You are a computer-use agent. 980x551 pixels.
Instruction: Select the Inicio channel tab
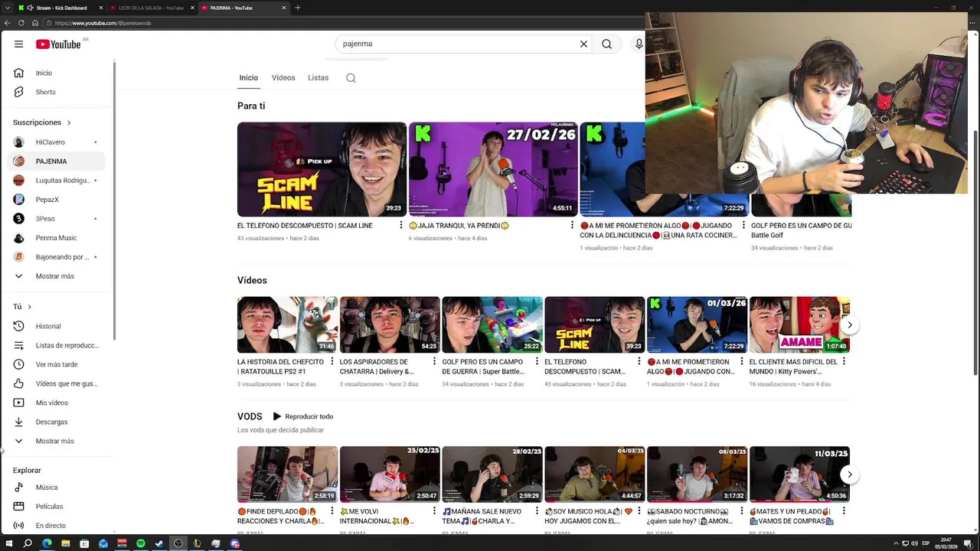248,78
